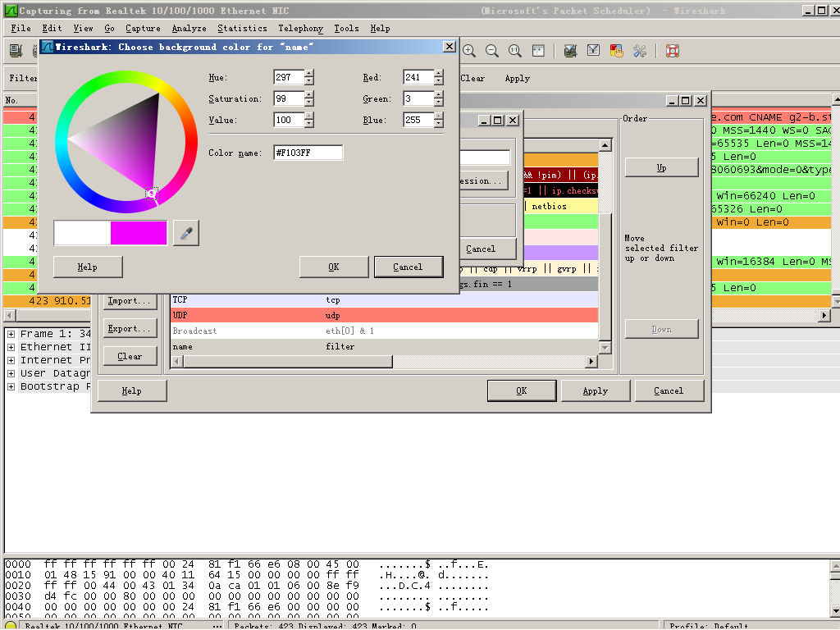Open the Statistics menu
Viewport: 840px width, 630px height.
click(242, 29)
